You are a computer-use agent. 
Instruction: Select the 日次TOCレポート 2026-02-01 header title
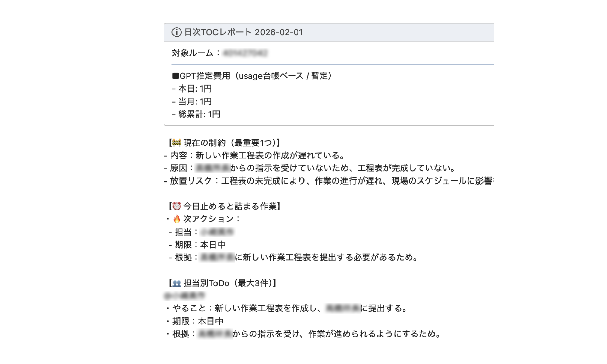[x=243, y=32]
